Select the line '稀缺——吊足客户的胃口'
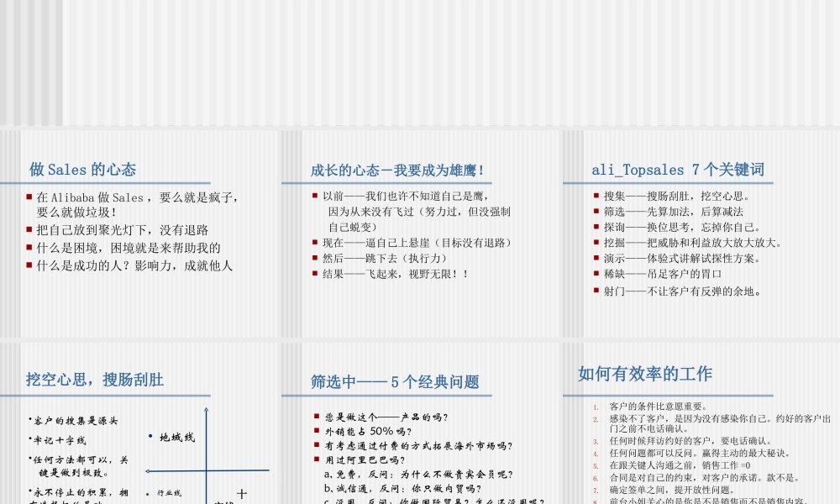Viewport: 840px width, 504px height. point(663,274)
